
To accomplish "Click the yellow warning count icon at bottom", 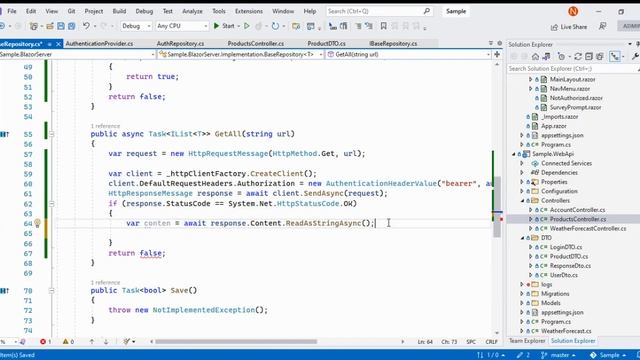I will [65, 342].
